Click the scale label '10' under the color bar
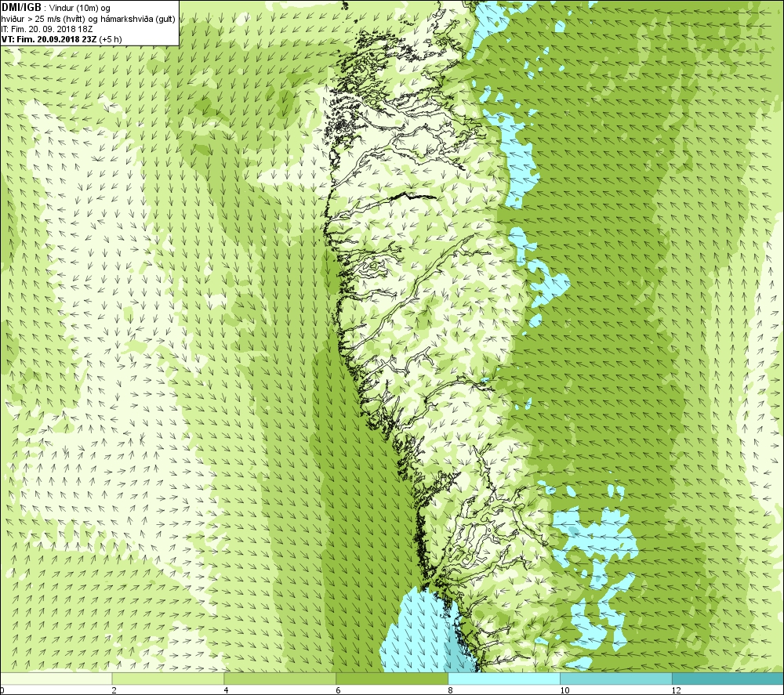This screenshot has width=784, height=695. click(x=564, y=690)
